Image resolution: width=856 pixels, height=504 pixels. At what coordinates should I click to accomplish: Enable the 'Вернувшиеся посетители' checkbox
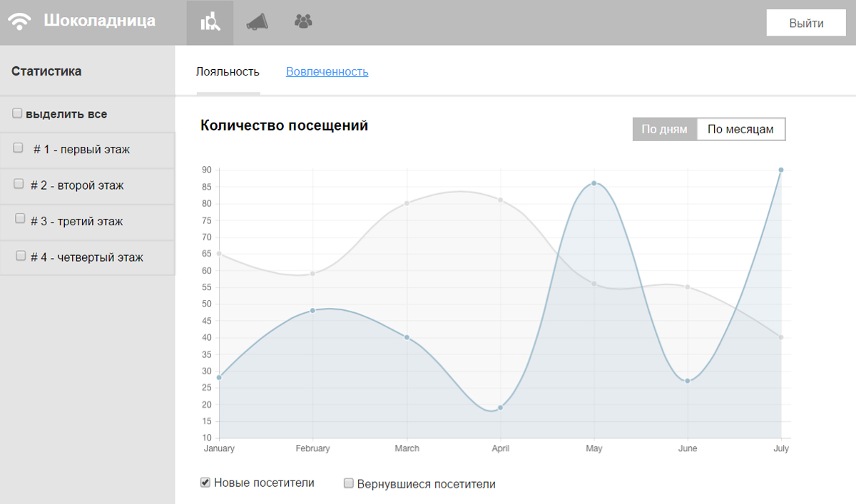pos(349,483)
